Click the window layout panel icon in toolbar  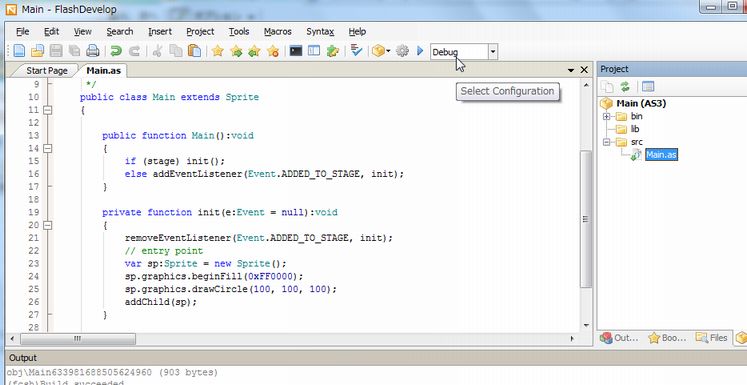pos(314,51)
